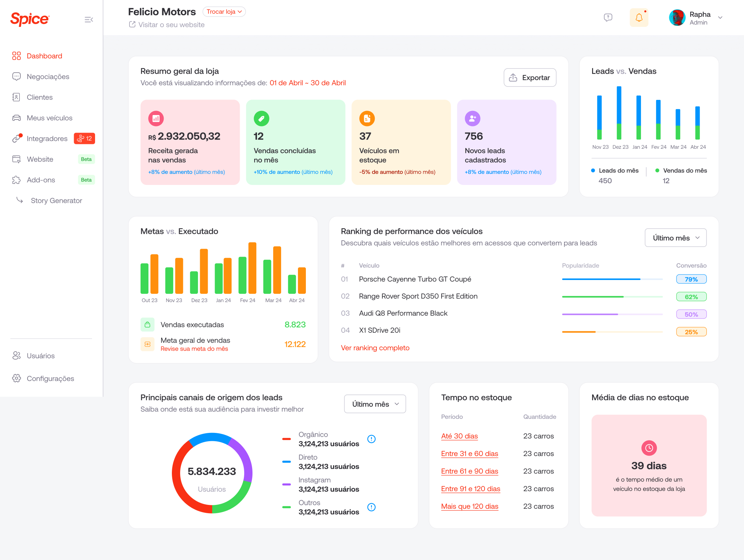Open Clientes in sidebar
This screenshot has width=744, height=560.
(40, 97)
